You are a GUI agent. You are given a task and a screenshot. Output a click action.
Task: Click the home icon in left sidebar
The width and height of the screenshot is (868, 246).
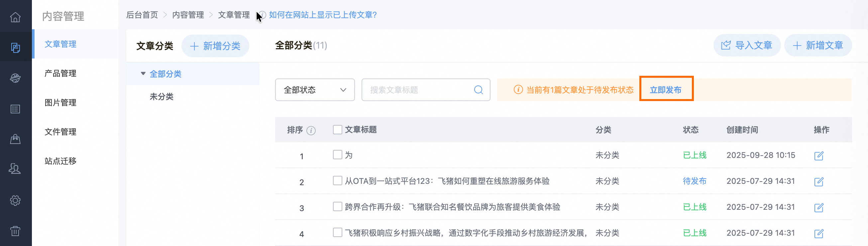point(15,17)
